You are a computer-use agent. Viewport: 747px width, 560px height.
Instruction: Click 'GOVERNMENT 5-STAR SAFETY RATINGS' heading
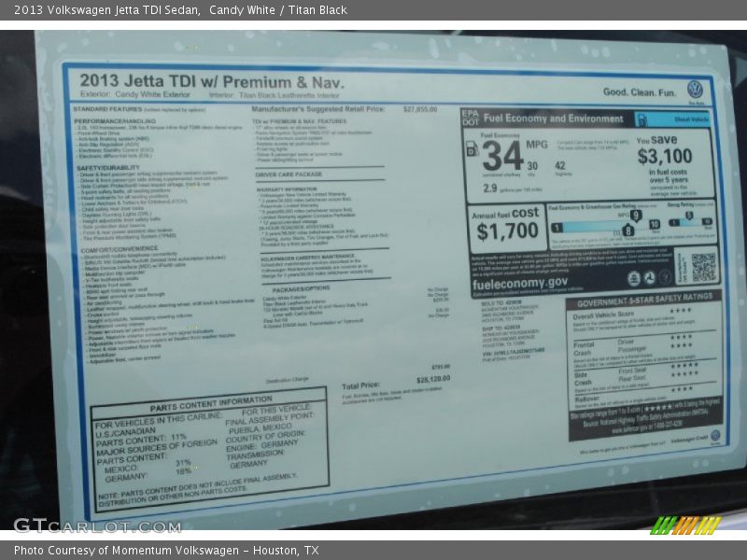644,300
